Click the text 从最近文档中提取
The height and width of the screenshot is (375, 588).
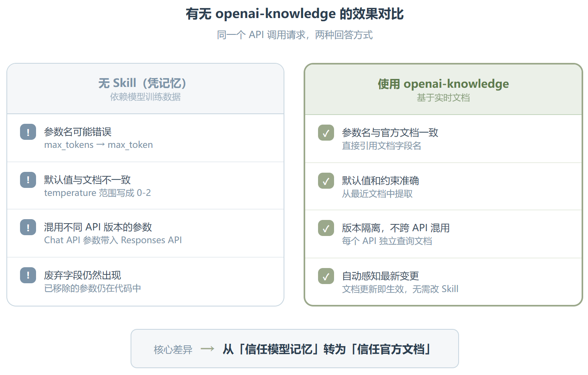(377, 194)
